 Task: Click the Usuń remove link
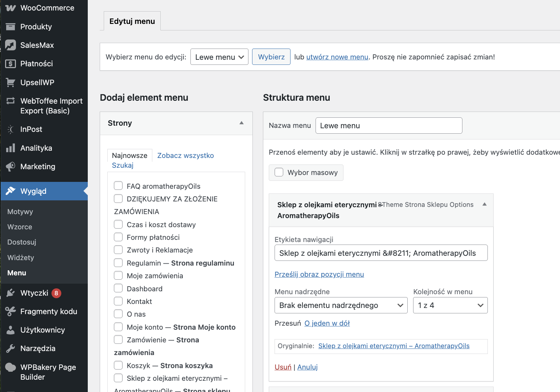[x=283, y=367]
